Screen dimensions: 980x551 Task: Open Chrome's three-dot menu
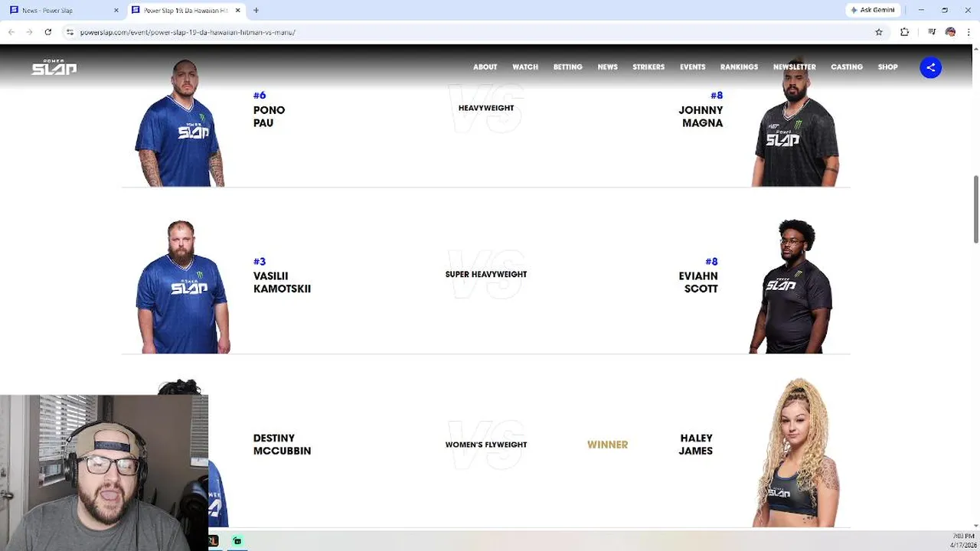pos(968,32)
